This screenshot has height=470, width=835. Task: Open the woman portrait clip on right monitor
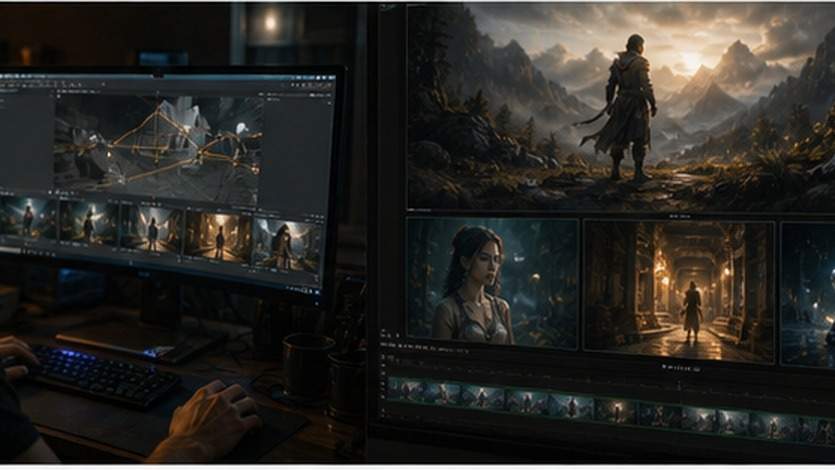[x=492, y=283]
